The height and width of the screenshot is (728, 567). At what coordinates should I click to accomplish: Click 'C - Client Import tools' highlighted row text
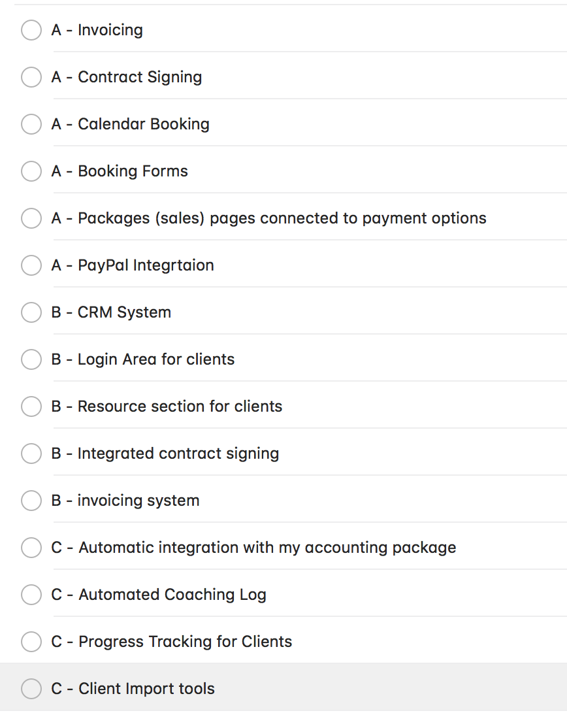coord(133,689)
